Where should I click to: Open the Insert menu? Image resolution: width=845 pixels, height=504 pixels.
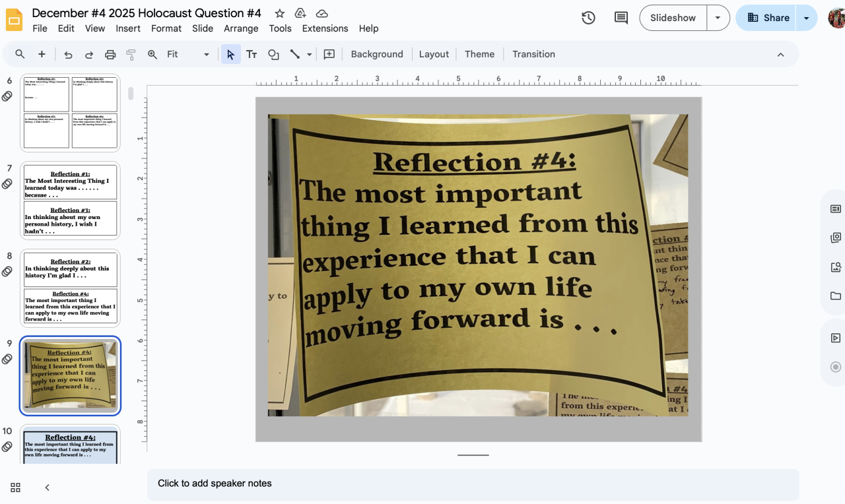click(x=128, y=28)
